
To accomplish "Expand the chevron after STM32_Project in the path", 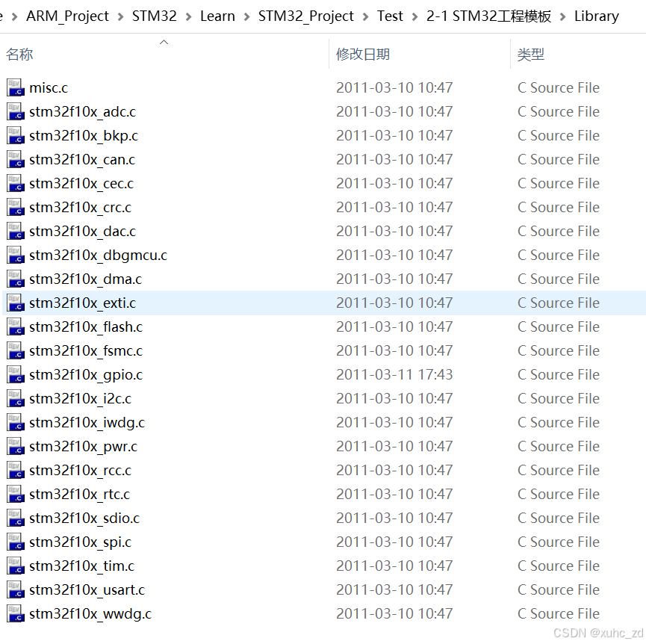I will pos(365,17).
